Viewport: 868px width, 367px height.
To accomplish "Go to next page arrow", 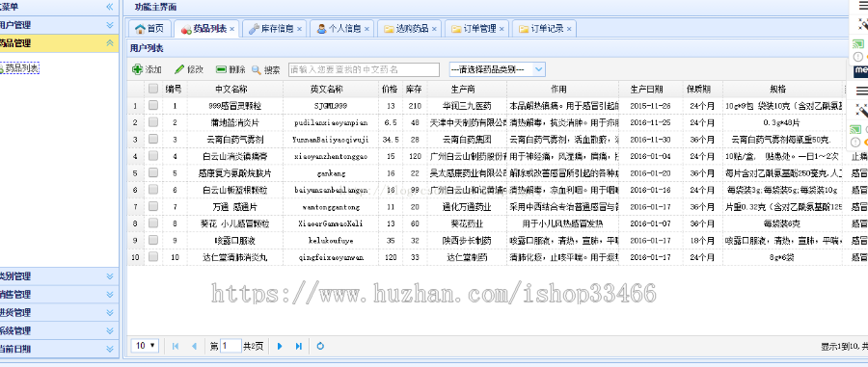I will [x=280, y=346].
